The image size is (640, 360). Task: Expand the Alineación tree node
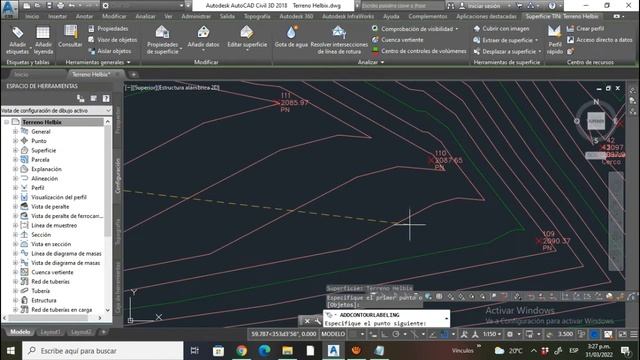point(15,178)
